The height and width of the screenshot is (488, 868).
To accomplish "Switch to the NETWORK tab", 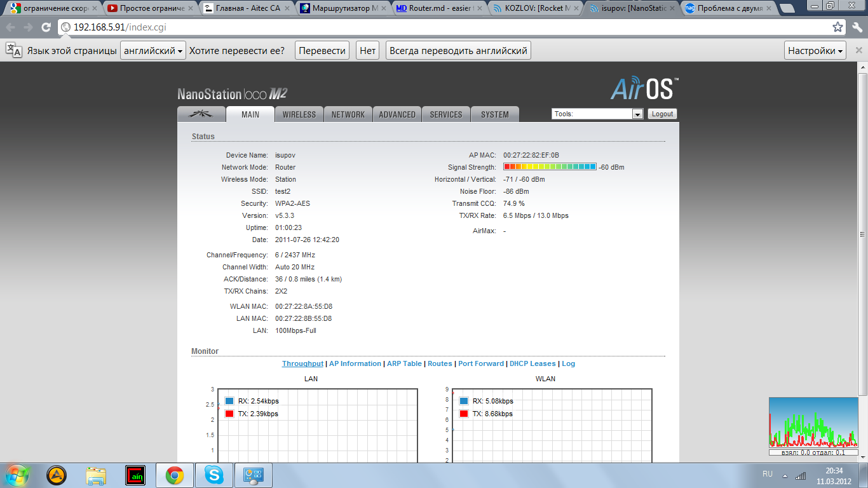I will tap(348, 114).
